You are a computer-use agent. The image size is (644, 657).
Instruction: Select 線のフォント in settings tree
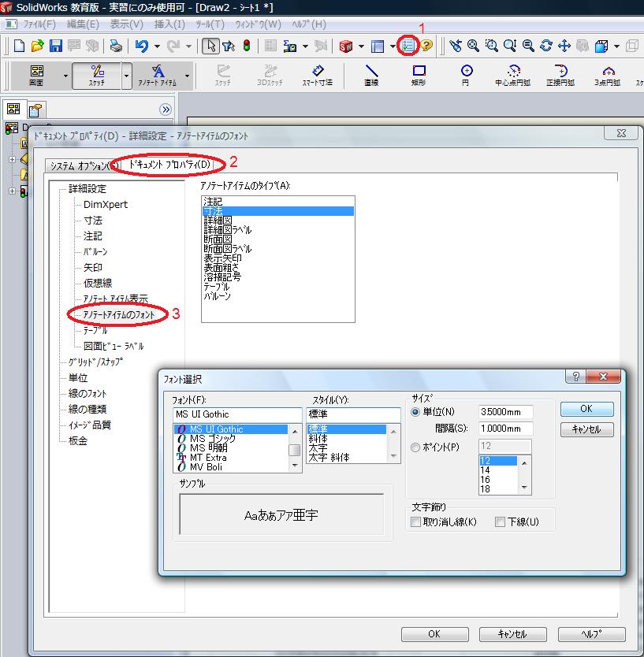pyautogui.click(x=87, y=393)
